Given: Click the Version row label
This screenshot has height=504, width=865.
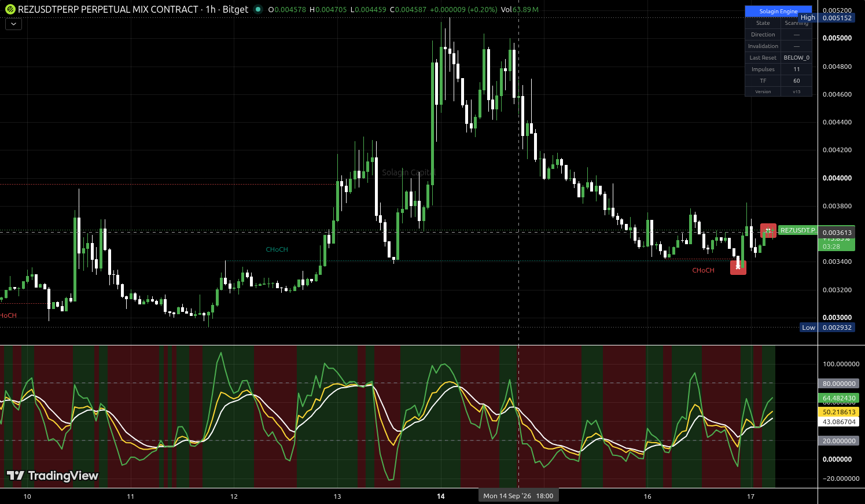Looking at the screenshot, I should [x=763, y=91].
